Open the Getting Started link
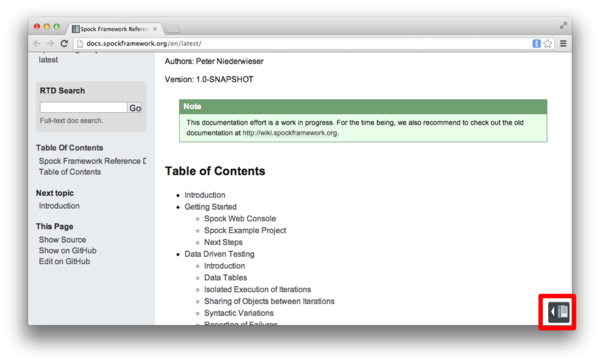 210,207
